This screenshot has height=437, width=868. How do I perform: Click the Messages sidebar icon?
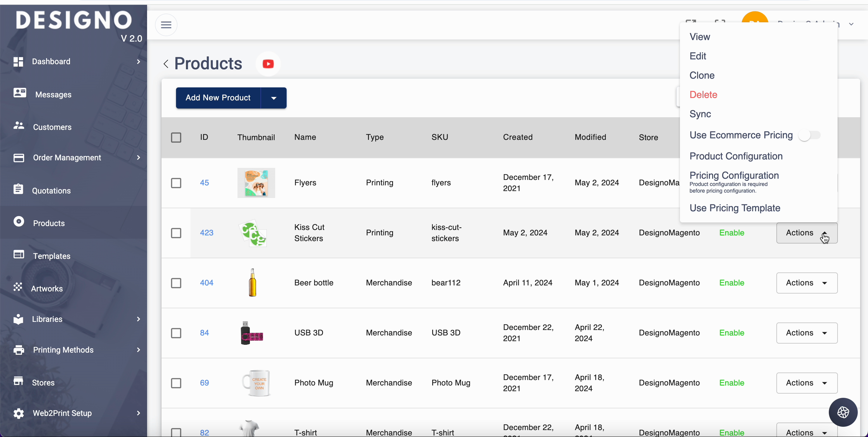tap(20, 93)
